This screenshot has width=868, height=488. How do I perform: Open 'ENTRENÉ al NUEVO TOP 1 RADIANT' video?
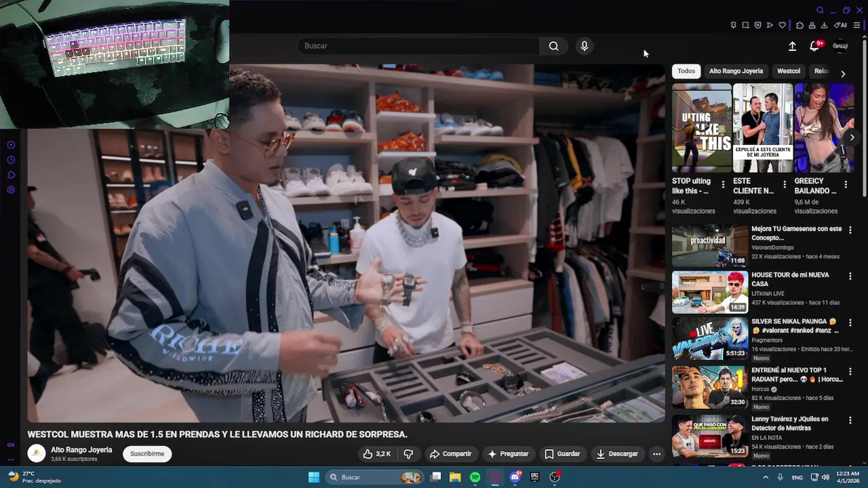click(x=710, y=387)
